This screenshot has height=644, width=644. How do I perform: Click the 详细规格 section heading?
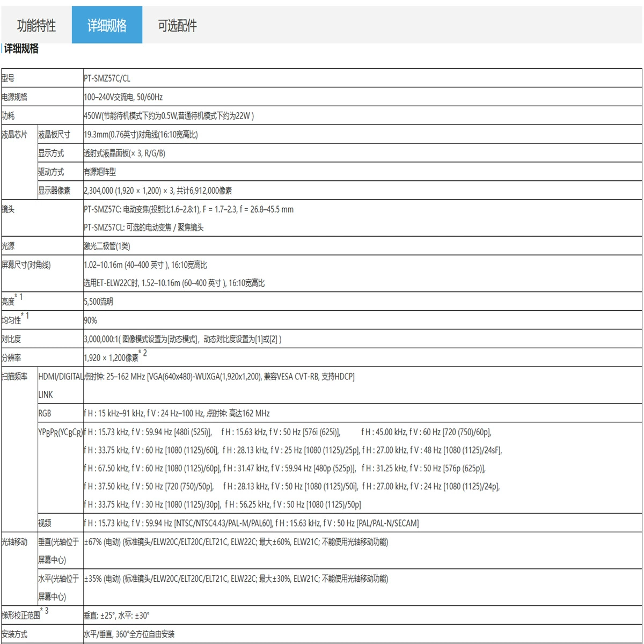[x=21, y=49]
